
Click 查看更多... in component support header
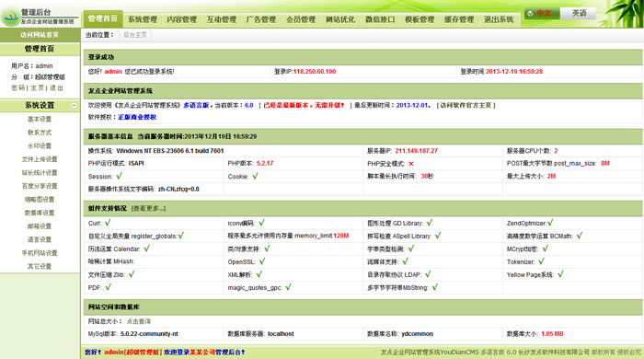(x=148, y=208)
